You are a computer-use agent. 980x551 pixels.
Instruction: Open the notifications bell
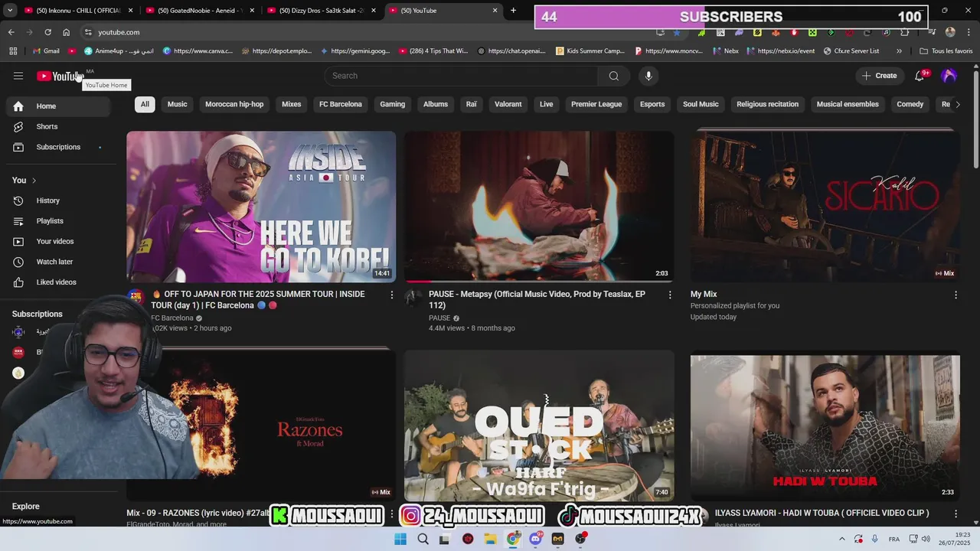point(920,76)
